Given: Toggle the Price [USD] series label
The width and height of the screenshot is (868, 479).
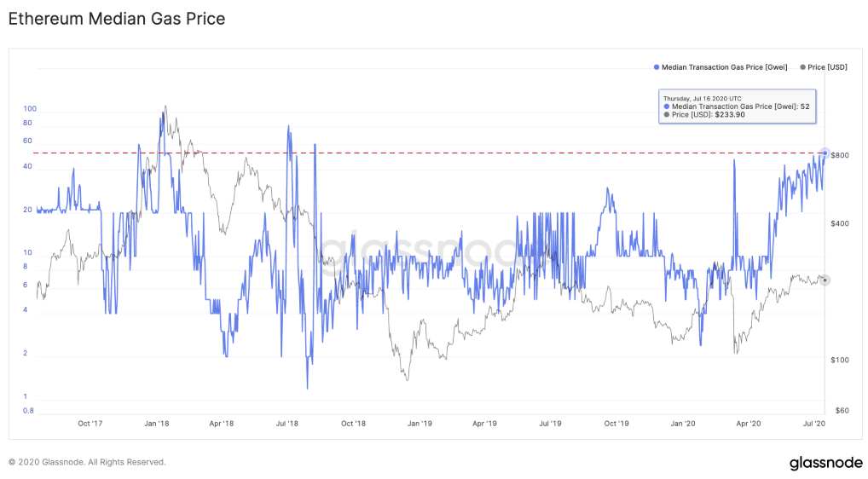Looking at the screenshot, I should click(827, 66).
